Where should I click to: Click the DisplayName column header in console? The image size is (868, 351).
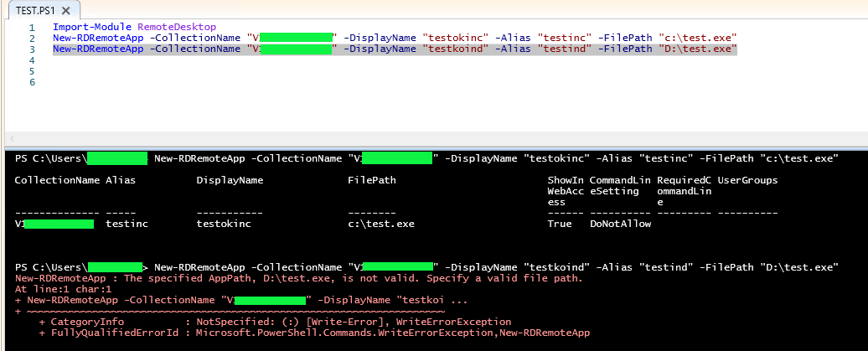tap(230, 180)
